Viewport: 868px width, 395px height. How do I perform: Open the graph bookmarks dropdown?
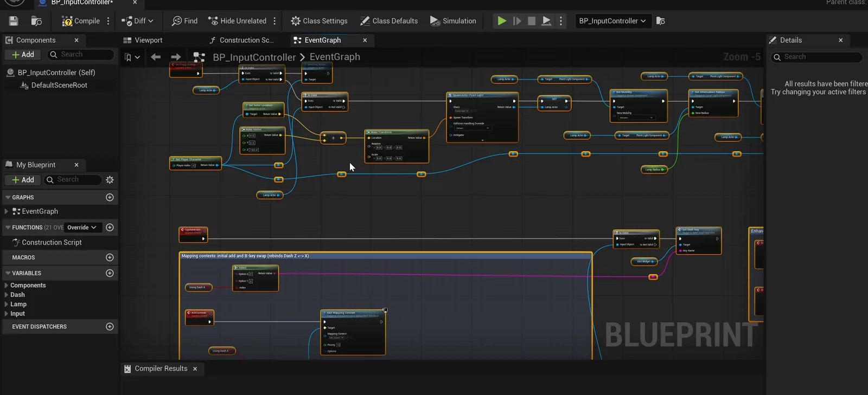[x=132, y=57]
